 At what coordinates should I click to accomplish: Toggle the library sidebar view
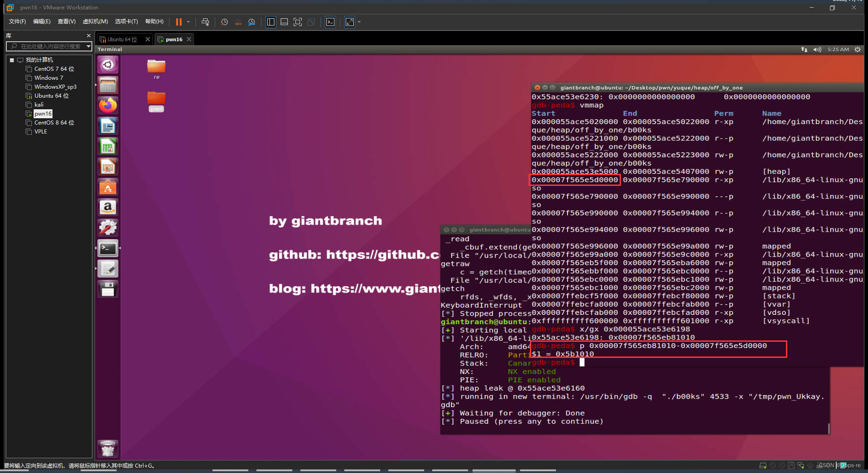coord(271,22)
